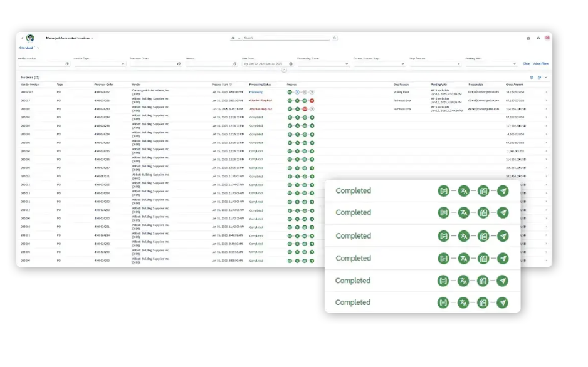Collapse the filter bar header

click(x=284, y=70)
